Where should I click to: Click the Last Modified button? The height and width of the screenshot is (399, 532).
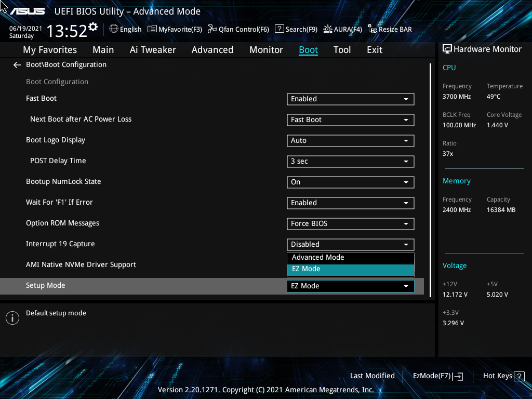pos(372,376)
